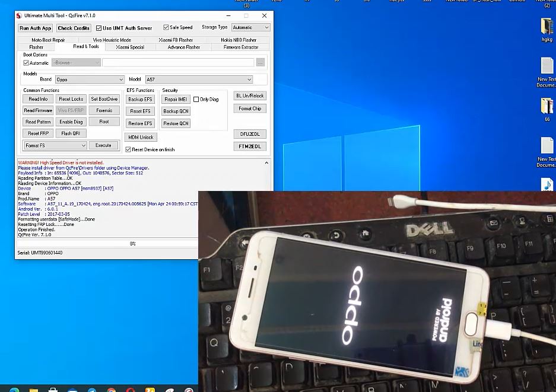Click the Restore EFS button
Viewport: 556px width, 392px height.
pyautogui.click(x=140, y=123)
